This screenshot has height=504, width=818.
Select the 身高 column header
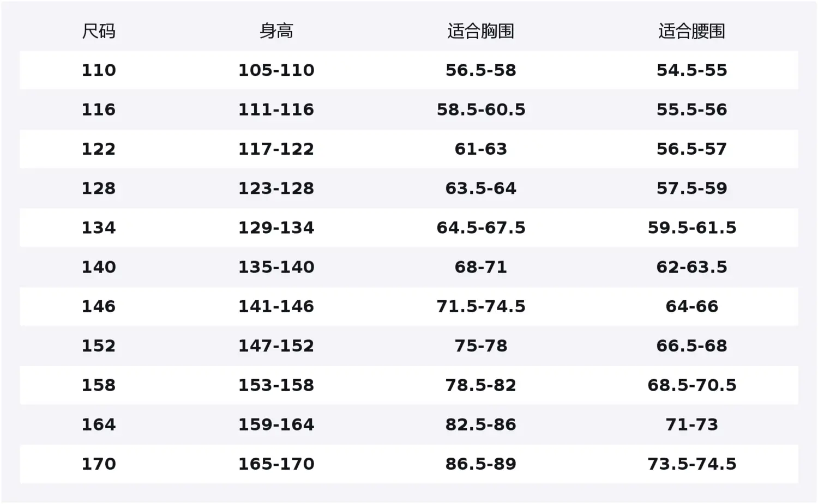pos(276,31)
